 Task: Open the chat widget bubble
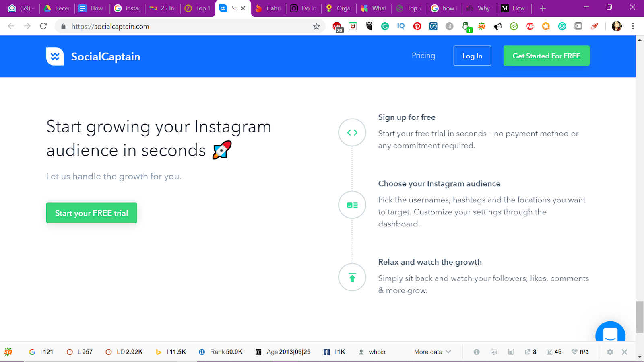610,332
